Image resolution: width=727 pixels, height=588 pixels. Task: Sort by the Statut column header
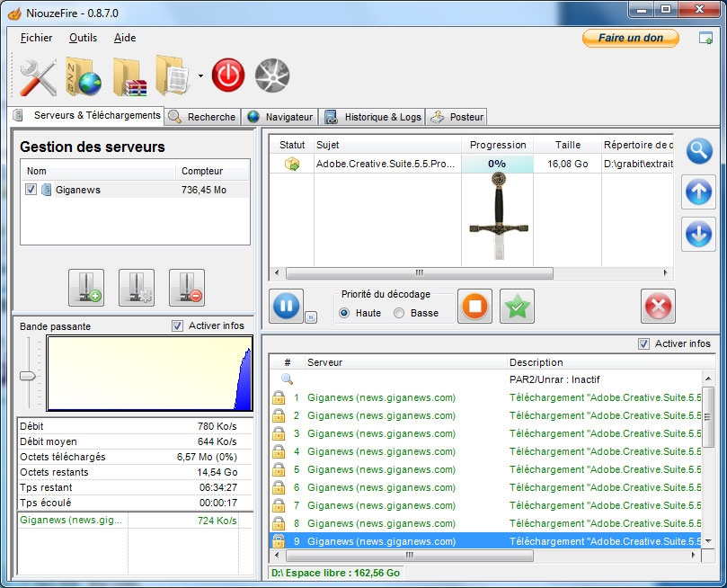[292, 145]
